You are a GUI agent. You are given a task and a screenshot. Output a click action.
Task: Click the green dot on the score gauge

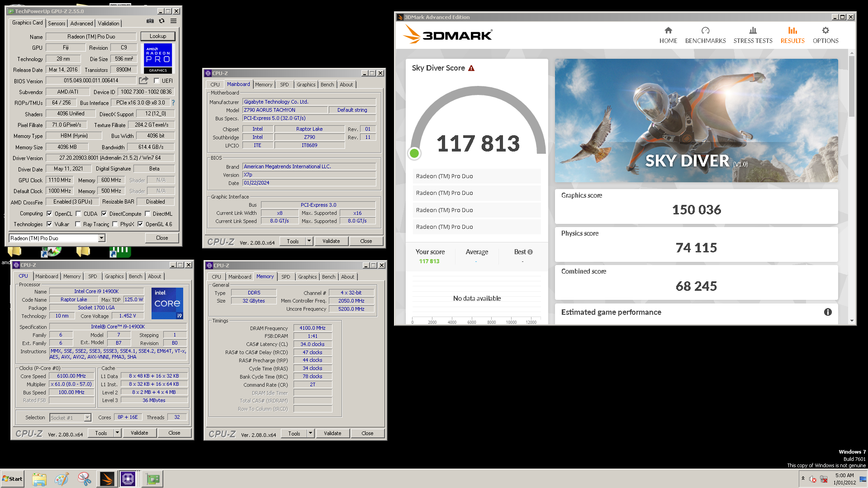pos(414,153)
